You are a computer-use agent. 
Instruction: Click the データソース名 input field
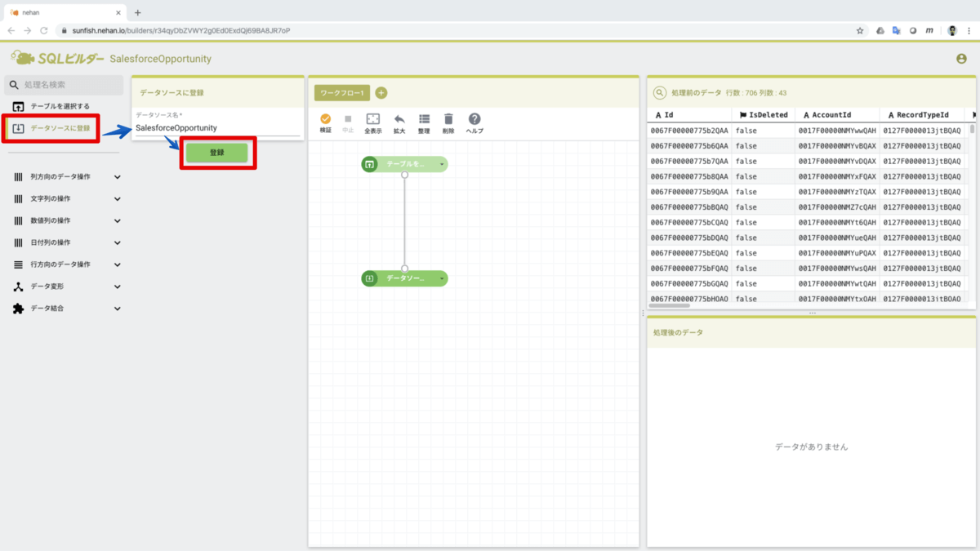tap(217, 128)
